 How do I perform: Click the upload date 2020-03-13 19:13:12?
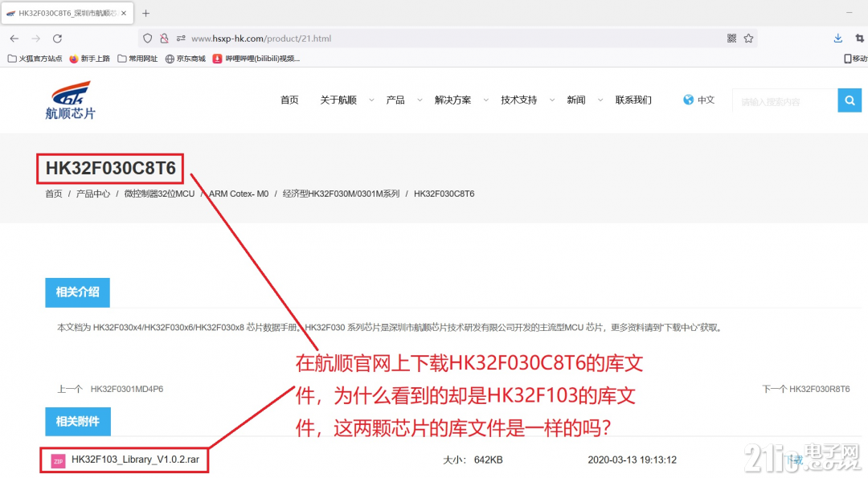[x=633, y=460]
